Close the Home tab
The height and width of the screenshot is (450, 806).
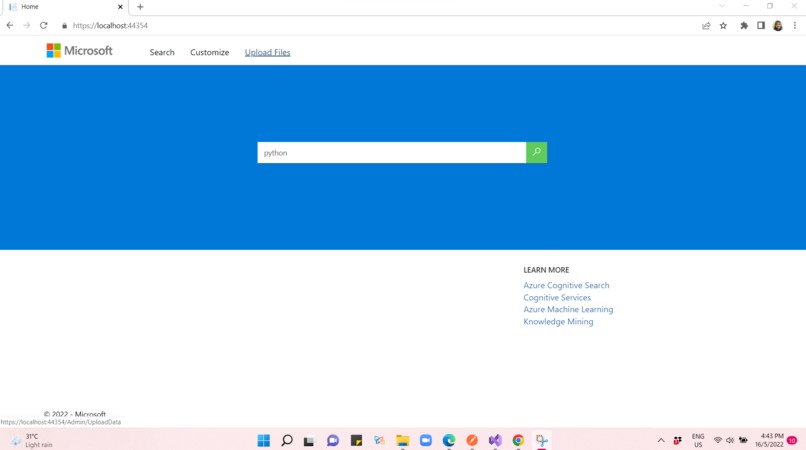tap(120, 7)
